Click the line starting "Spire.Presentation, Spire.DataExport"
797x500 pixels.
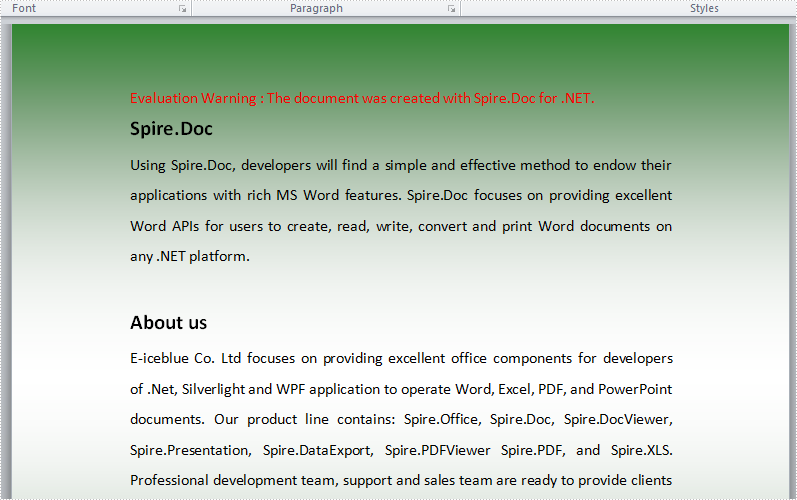[x=401, y=450]
